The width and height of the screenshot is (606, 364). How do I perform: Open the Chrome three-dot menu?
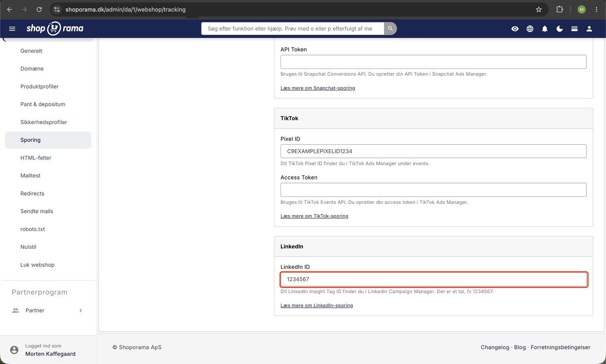[596, 9]
